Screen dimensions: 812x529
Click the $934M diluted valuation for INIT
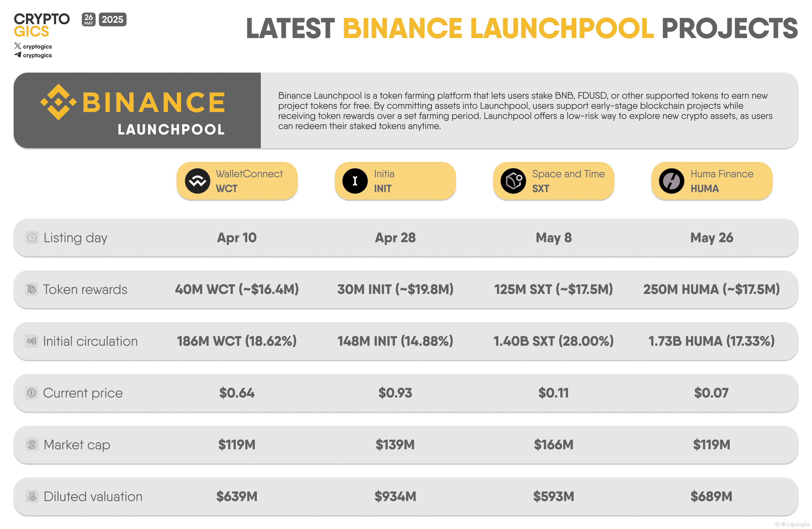(395, 496)
